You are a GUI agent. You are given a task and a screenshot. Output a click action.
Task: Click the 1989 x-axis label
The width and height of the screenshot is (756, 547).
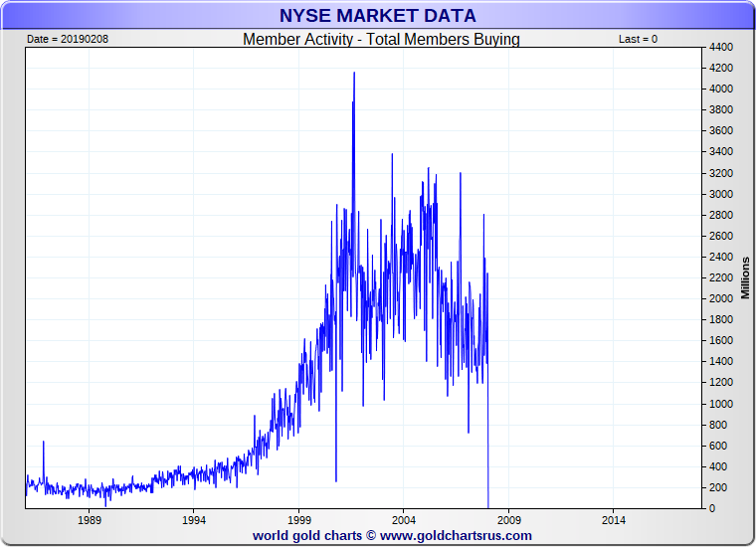point(90,520)
